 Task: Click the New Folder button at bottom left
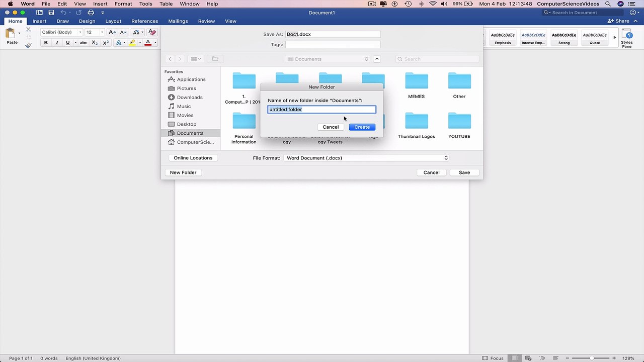pos(183,172)
